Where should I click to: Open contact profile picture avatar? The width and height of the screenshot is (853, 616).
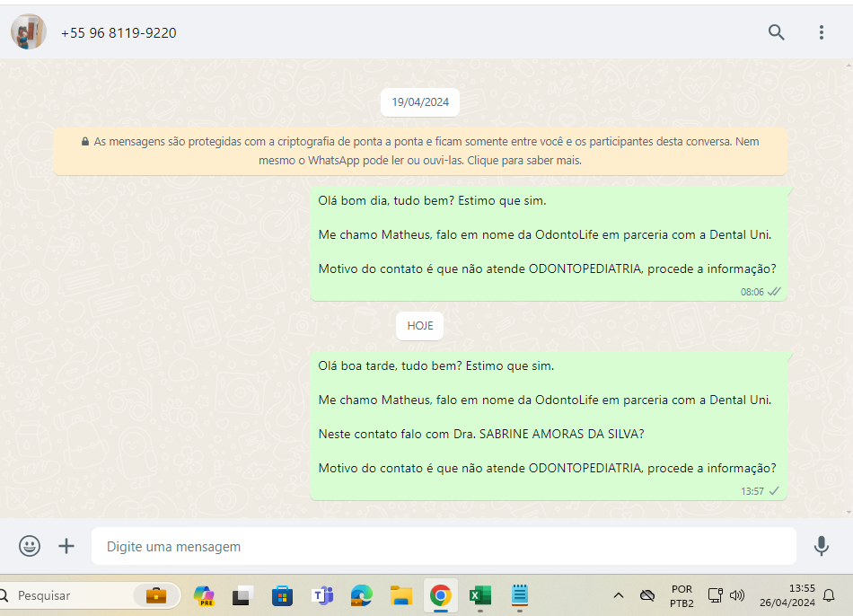click(29, 31)
